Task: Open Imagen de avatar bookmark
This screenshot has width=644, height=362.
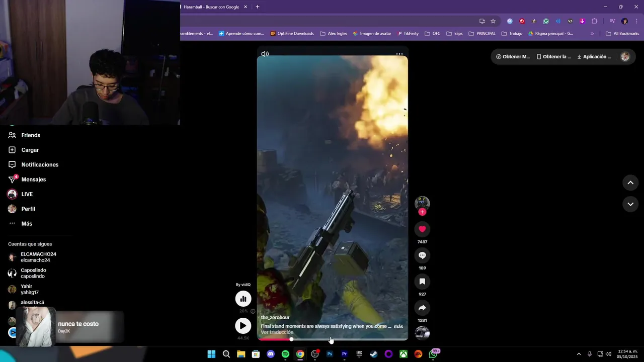Action: (x=372, y=34)
